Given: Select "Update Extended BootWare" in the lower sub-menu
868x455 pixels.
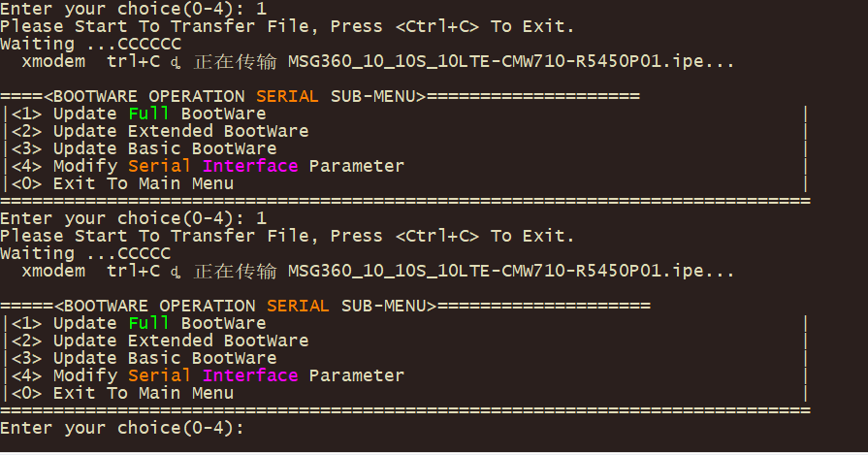Looking at the screenshot, I should [x=179, y=341].
